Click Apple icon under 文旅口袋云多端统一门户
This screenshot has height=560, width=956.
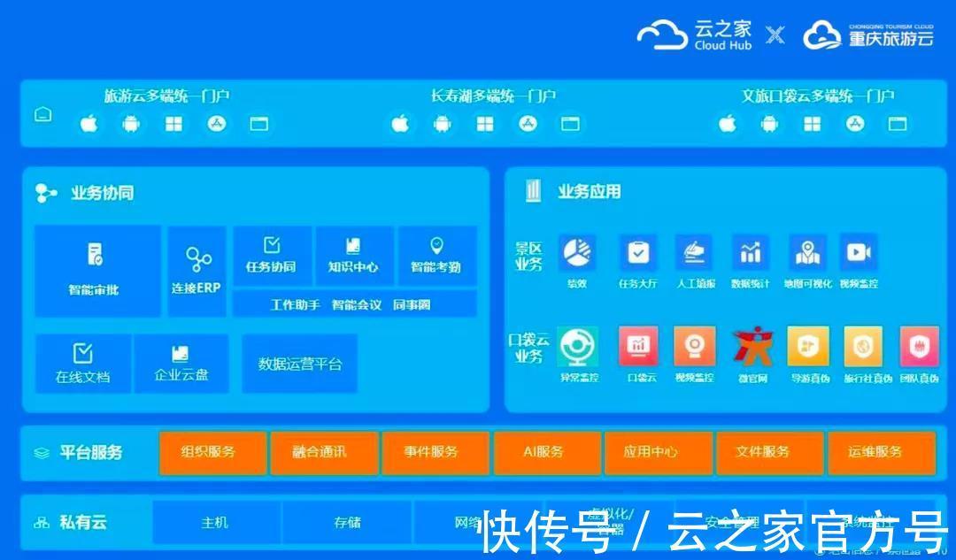tap(728, 124)
